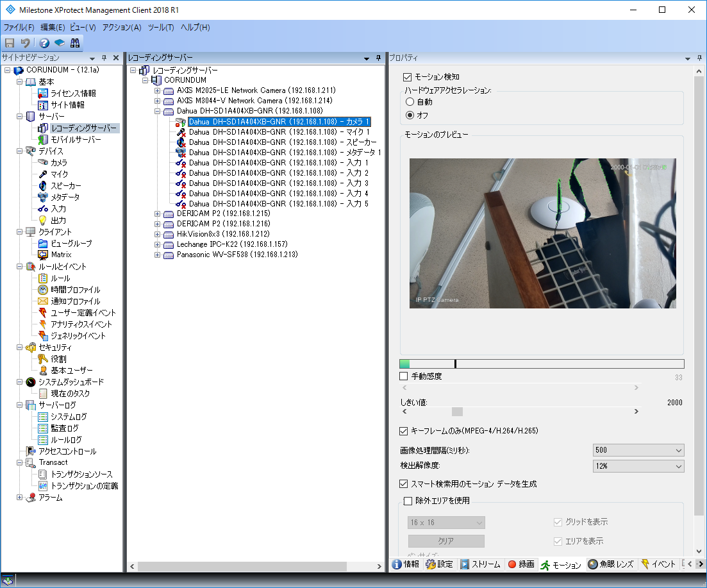Open the Help question mark icon
This screenshot has height=588, width=707.
[x=44, y=43]
